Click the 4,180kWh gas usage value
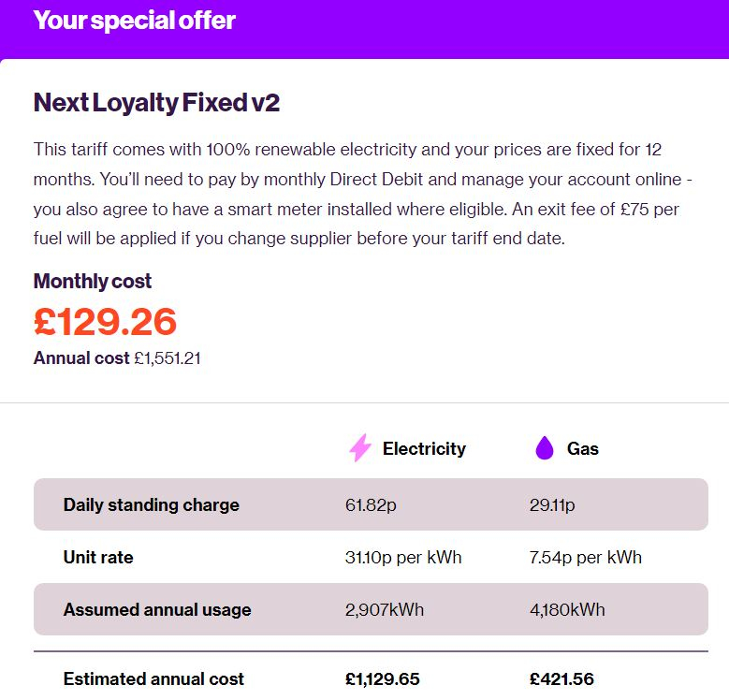Image resolution: width=729 pixels, height=700 pixels. point(567,609)
